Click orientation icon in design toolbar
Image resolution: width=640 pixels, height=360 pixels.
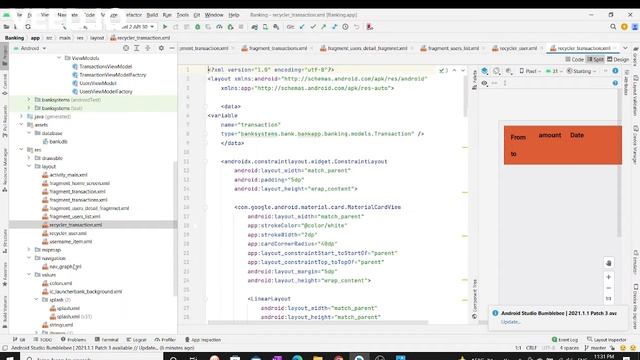tap(496, 71)
